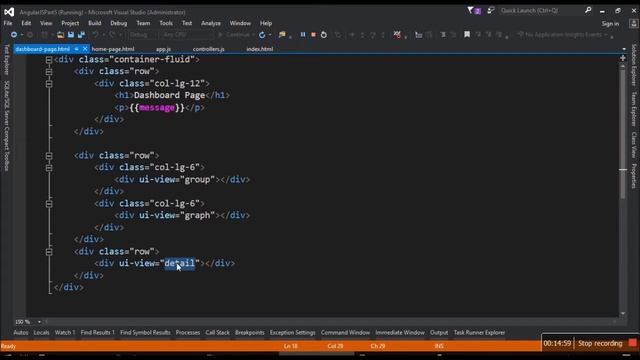Open the Test Explorer side tab

(x=7, y=60)
